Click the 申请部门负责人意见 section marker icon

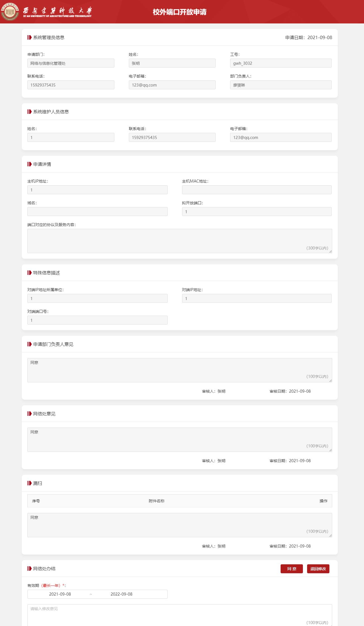[x=29, y=344]
